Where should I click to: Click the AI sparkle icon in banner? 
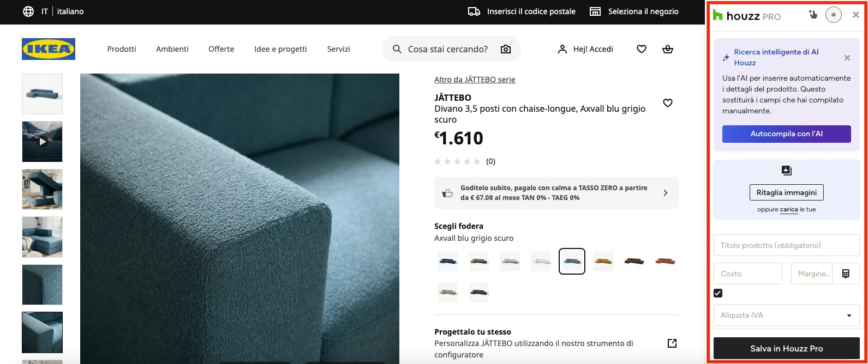(726, 57)
